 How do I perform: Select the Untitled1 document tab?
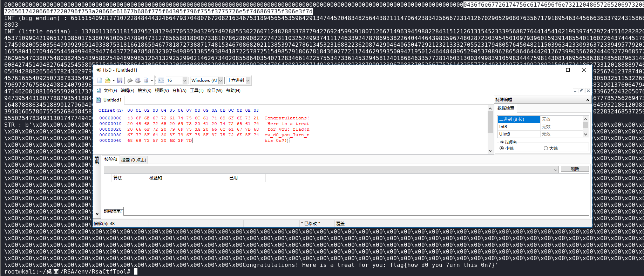(x=109, y=100)
